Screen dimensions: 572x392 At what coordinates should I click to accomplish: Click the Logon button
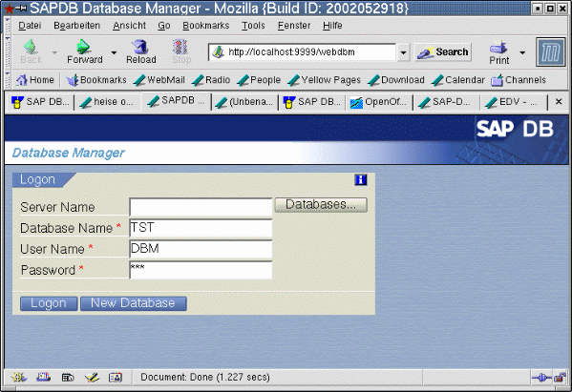pyautogui.click(x=49, y=303)
